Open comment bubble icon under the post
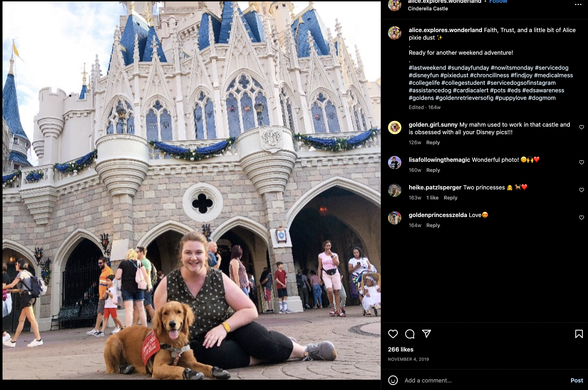The width and height of the screenshot is (588, 390). click(x=410, y=334)
